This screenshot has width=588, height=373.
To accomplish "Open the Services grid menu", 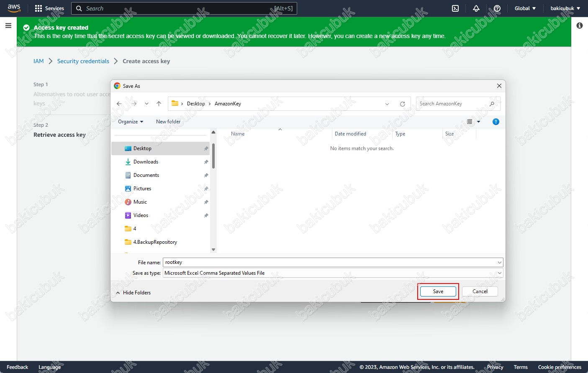I will (x=49, y=8).
